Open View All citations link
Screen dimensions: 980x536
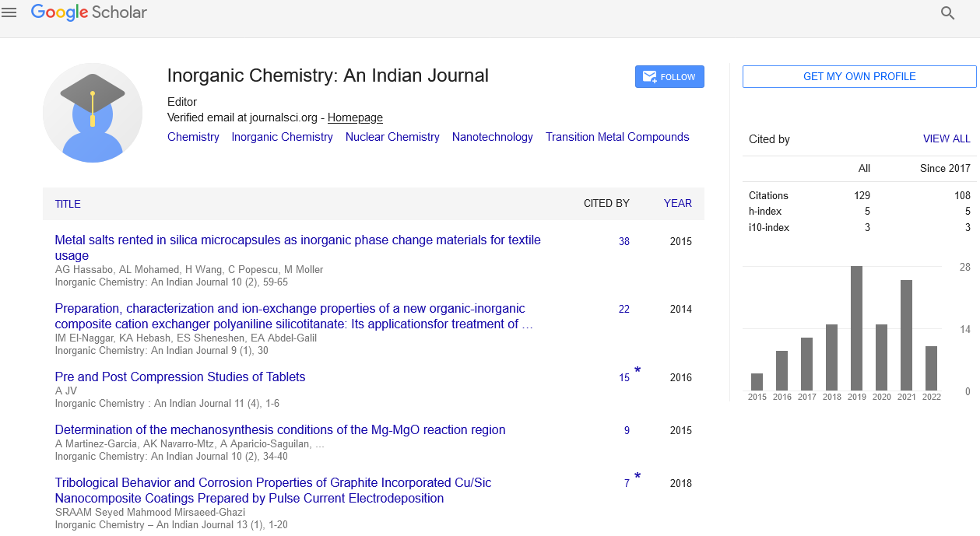947,138
